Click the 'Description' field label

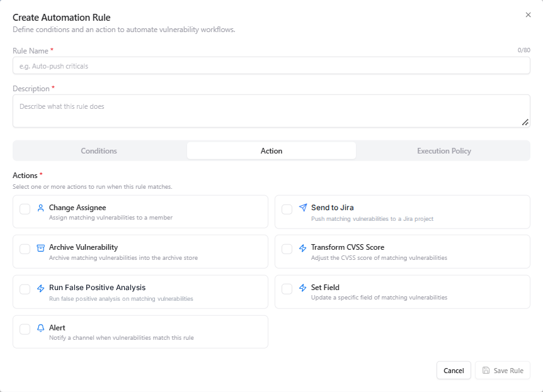pos(31,89)
